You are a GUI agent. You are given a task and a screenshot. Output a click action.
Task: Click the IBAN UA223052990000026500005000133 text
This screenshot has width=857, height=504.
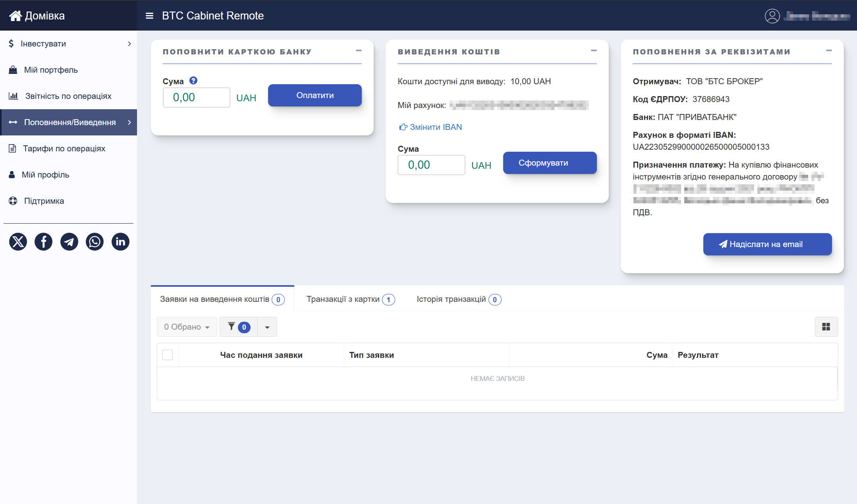(x=701, y=147)
